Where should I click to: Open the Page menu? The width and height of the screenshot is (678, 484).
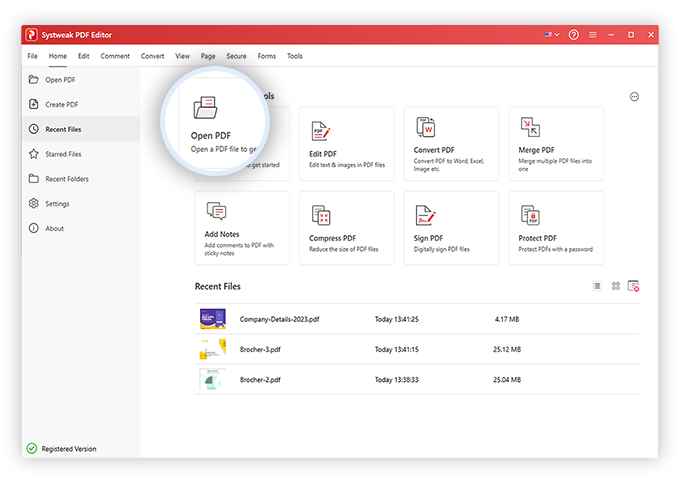coord(208,56)
